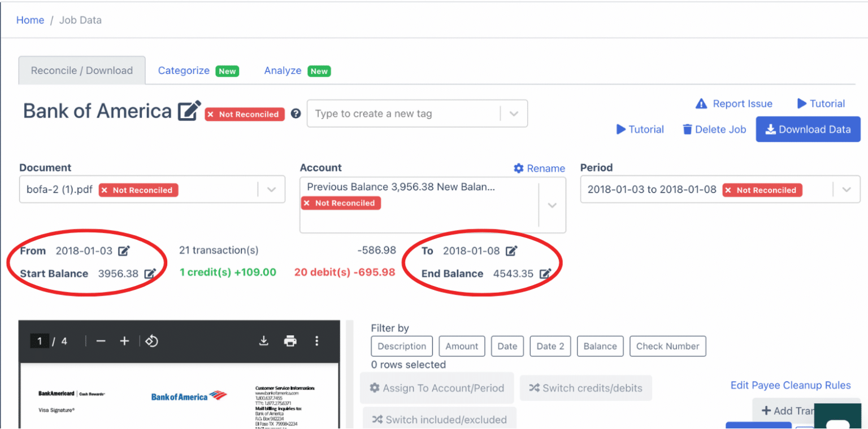Image resolution: width=868 pixels, height=429 pixels.
Task: Filter by Balance
Action: 600,346
